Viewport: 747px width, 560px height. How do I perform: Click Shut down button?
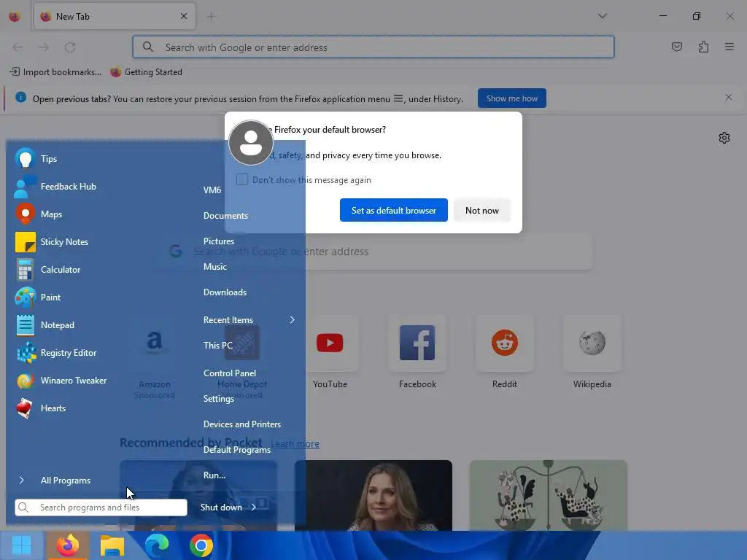(x=221, y=507)
